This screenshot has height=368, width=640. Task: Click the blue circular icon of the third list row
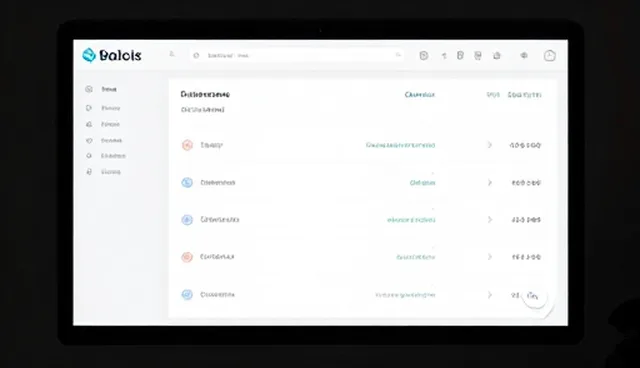click(x=187, y=220)
